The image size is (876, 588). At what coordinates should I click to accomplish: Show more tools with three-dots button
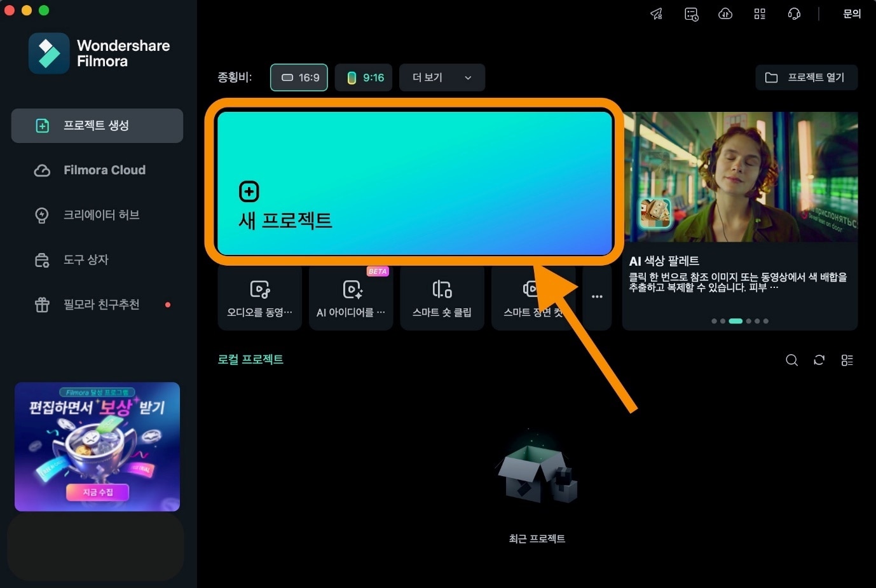tap(597, 297)
